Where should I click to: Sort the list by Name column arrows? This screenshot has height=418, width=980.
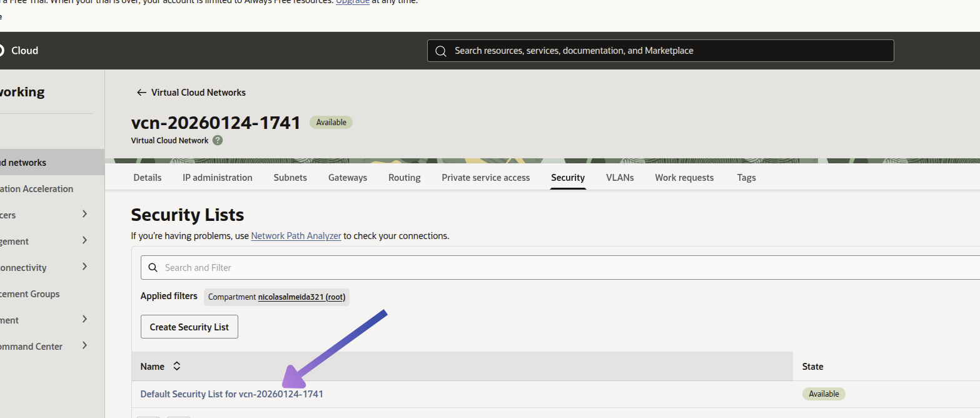(177, 367)
